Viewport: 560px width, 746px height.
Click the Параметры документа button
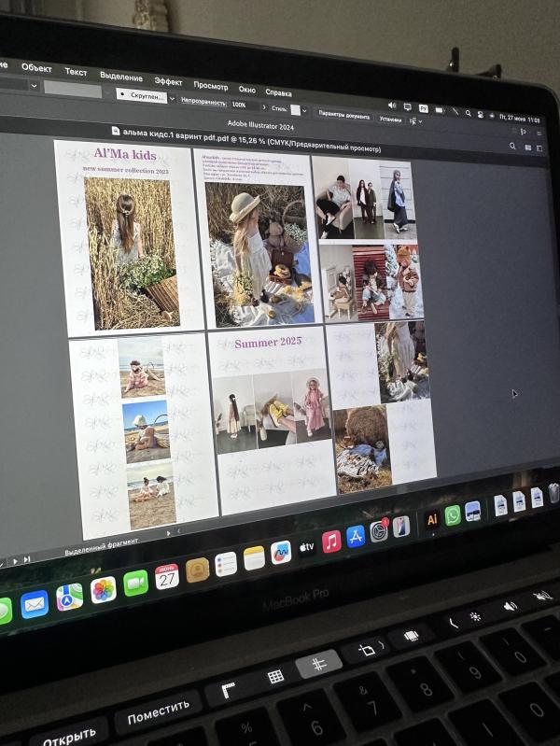pos(344,115)
